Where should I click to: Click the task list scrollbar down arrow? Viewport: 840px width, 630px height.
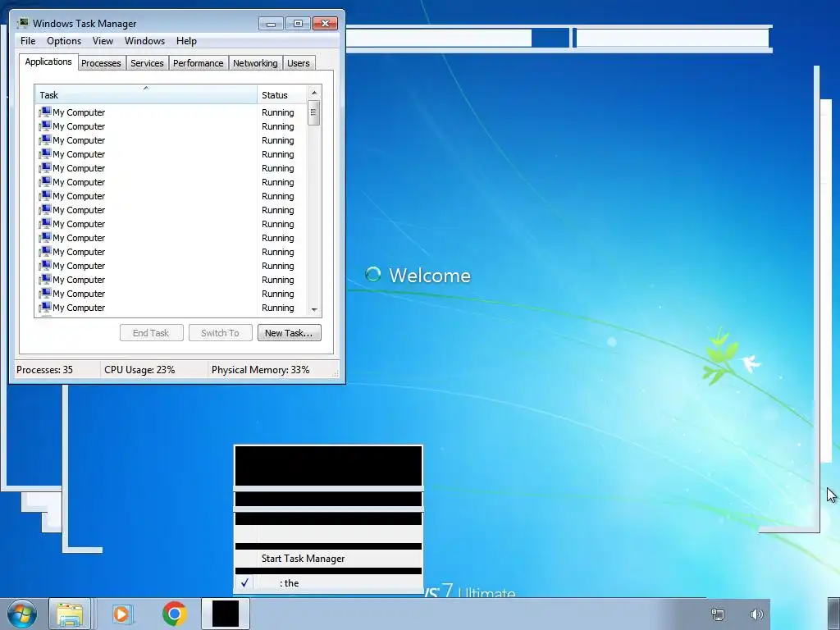pyautogui.click(x=314, y=309)
